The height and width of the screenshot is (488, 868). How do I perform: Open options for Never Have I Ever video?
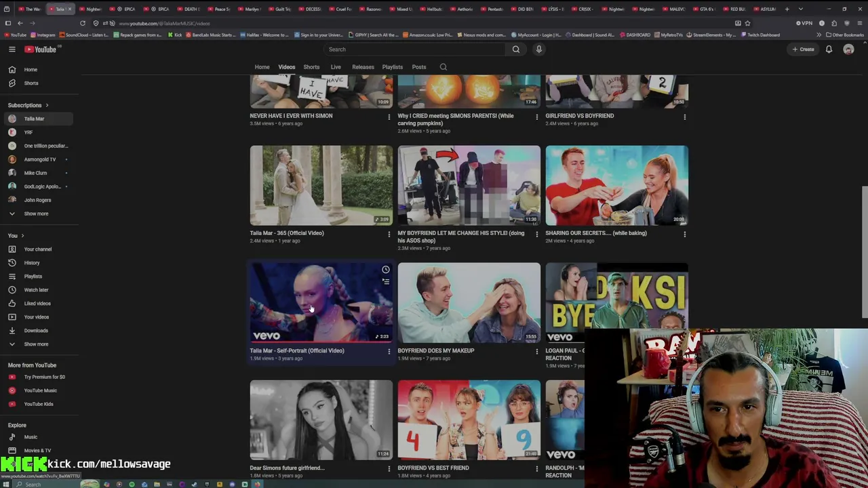click(x=389, y=117)
